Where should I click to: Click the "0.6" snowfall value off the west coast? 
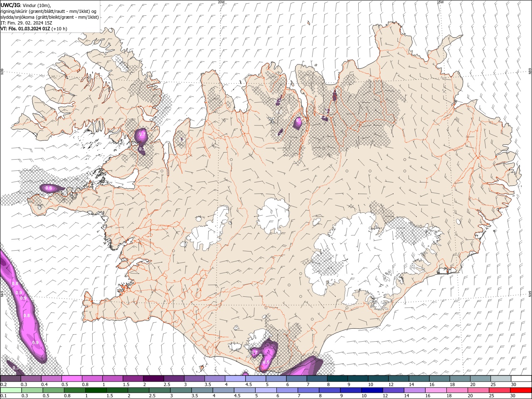point(49,188)
